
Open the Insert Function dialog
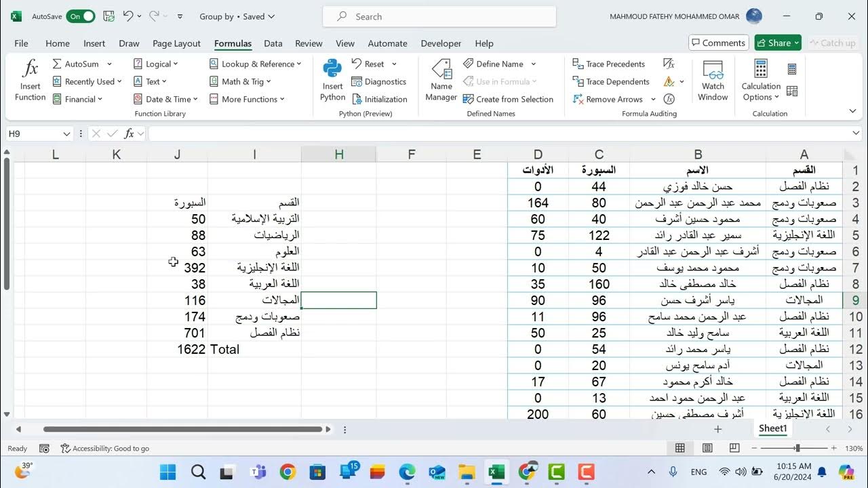coord(30,80)
